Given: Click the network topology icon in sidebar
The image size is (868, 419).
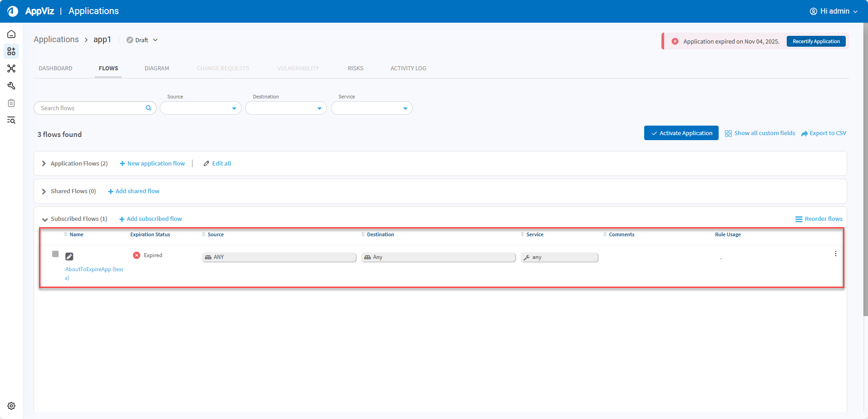Looking at the screenshot, I should coord(11,68).
